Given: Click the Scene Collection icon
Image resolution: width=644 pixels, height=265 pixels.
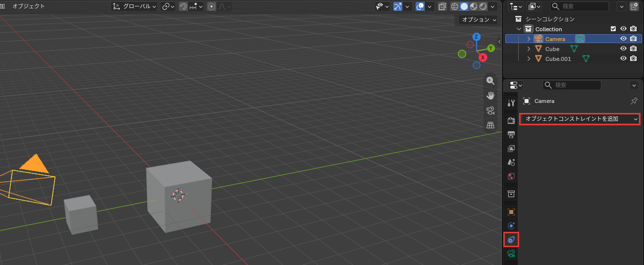Looking at the screenshot, I should pyautogui.click(x=518, y=19).
